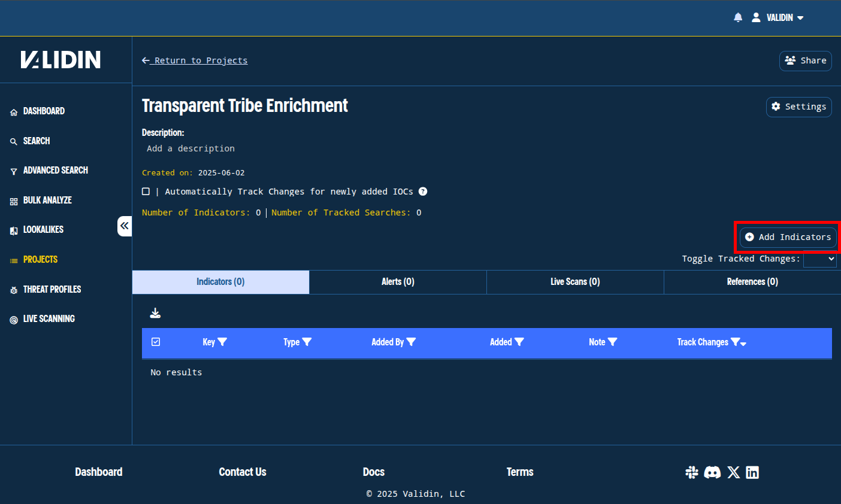Open Toggle Tracked Changes dropdown
The width and height of the screenshot is (841, 504).
[x=820, y=259]
